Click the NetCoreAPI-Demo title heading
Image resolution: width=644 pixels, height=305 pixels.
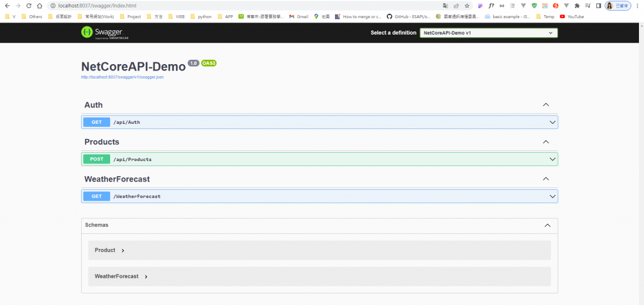133,67
